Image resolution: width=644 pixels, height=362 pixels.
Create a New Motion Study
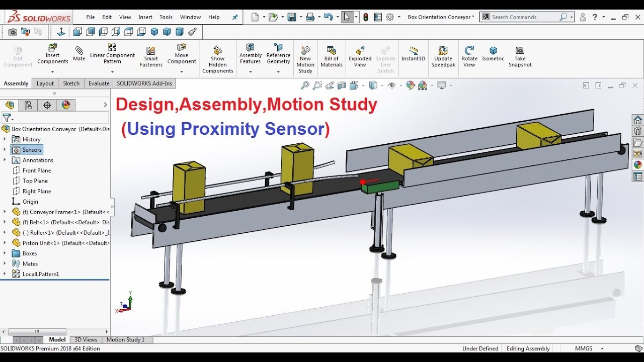305,60
